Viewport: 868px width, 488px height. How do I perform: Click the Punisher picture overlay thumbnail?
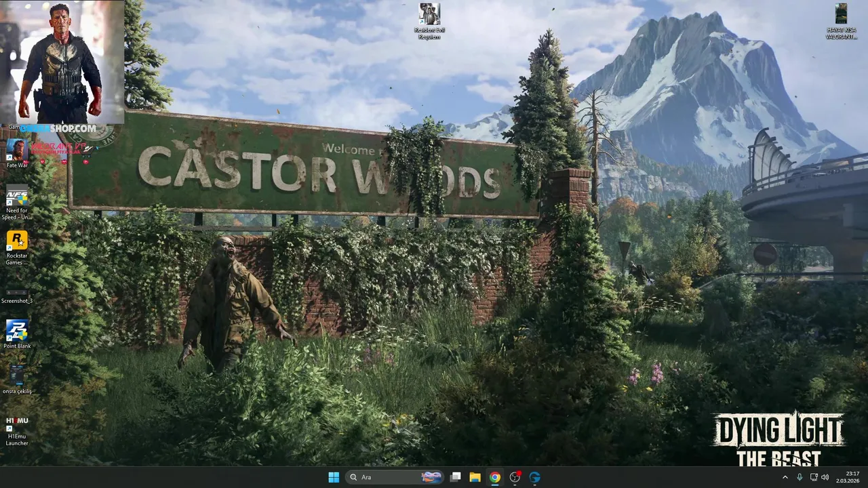(62, 62)
